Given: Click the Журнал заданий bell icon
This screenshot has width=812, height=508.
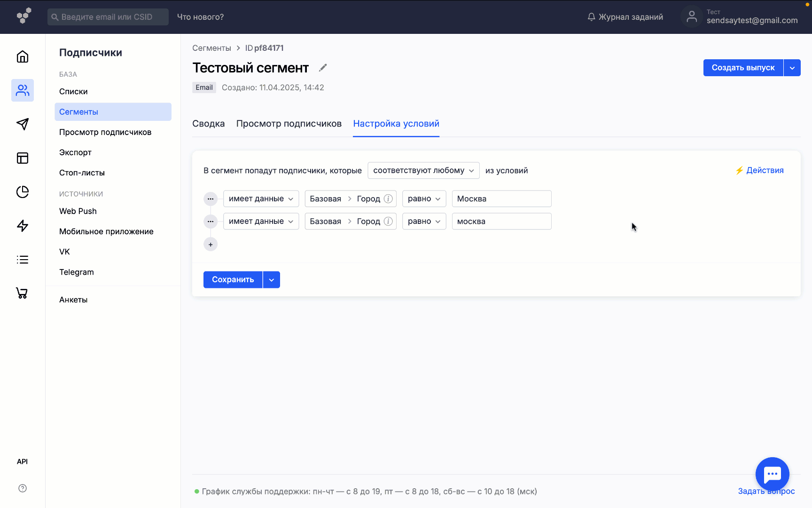Looking at the screenshot, I should click(x=591, y=16).
